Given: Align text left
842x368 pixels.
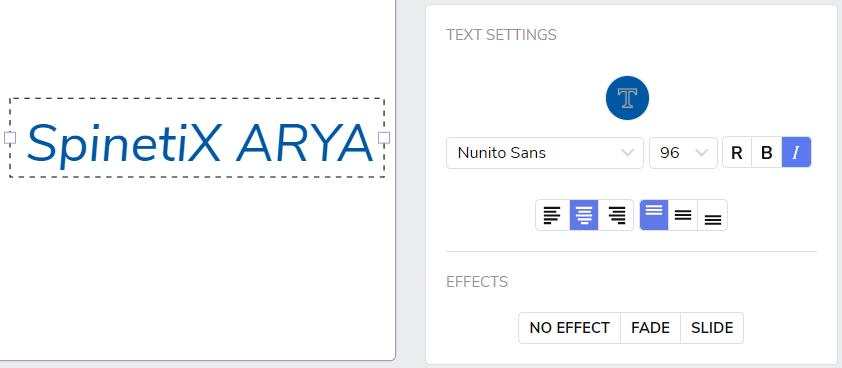Looking at the screenshot, I should click(x=553, y=215).
